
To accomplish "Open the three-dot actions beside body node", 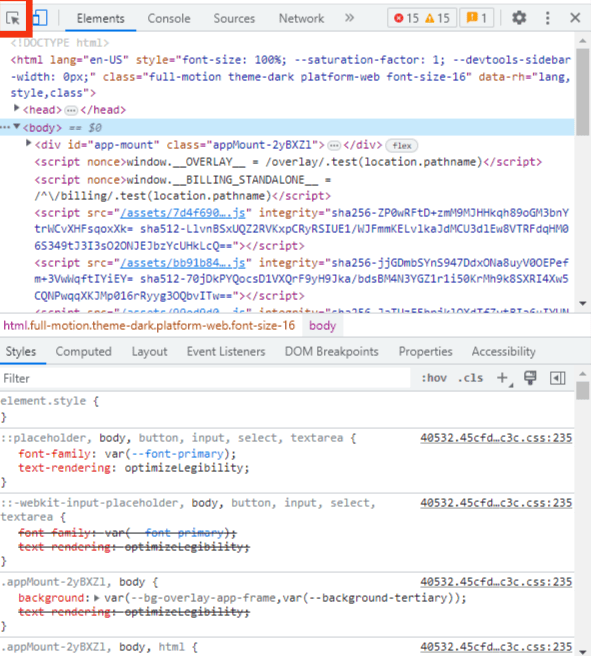I will coord(5,127).
